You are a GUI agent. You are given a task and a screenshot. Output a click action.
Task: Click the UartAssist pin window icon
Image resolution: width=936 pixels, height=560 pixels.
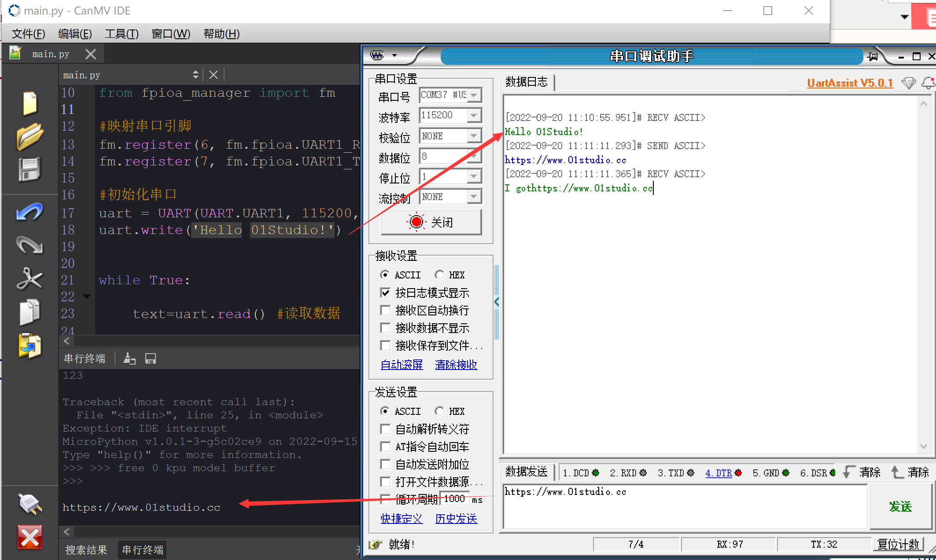[873, 56]
